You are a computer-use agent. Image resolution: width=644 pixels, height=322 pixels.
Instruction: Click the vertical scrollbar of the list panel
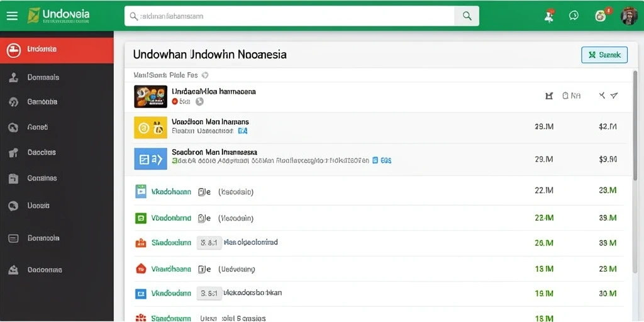pyautogui.click(x=635, y=125)
